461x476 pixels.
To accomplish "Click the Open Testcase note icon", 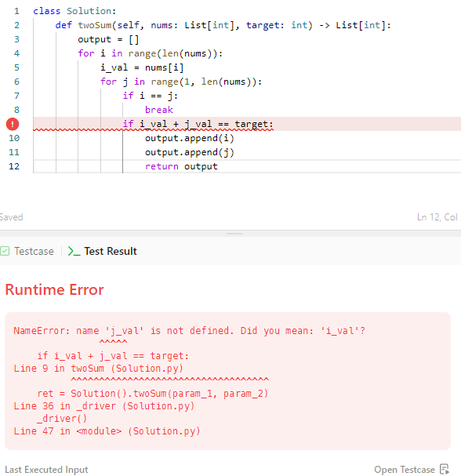I will (445, 469).
